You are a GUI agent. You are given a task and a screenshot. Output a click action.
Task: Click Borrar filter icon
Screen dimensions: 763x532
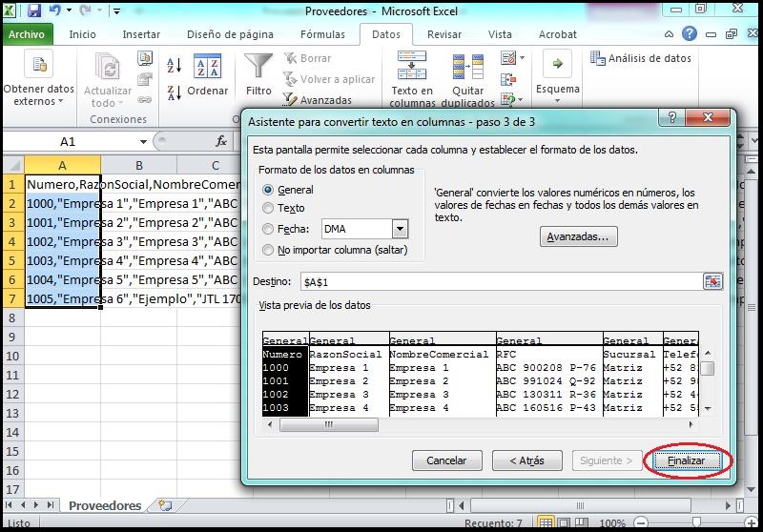point(291,58)
